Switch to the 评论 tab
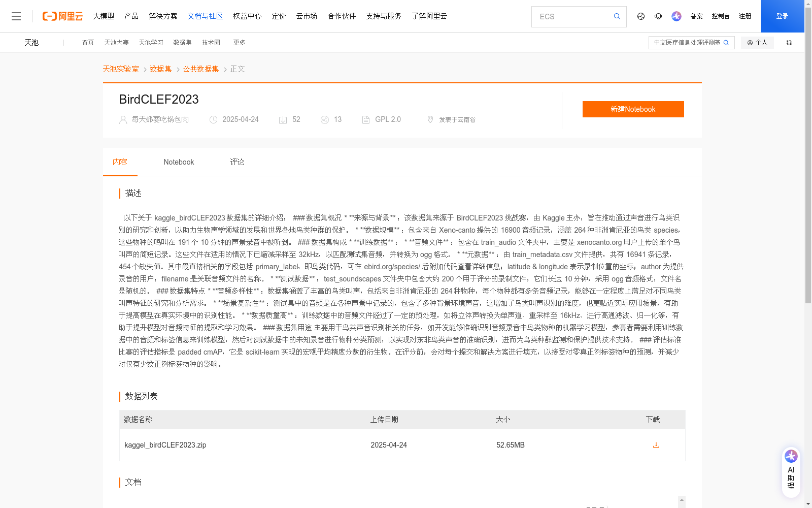The image size is (812, 508). [237, 162]
